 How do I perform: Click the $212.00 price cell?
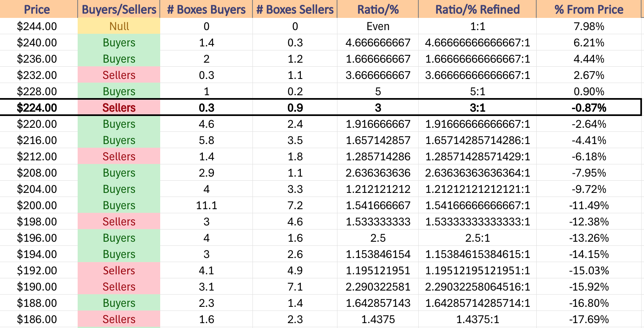[x=39, y=157]
